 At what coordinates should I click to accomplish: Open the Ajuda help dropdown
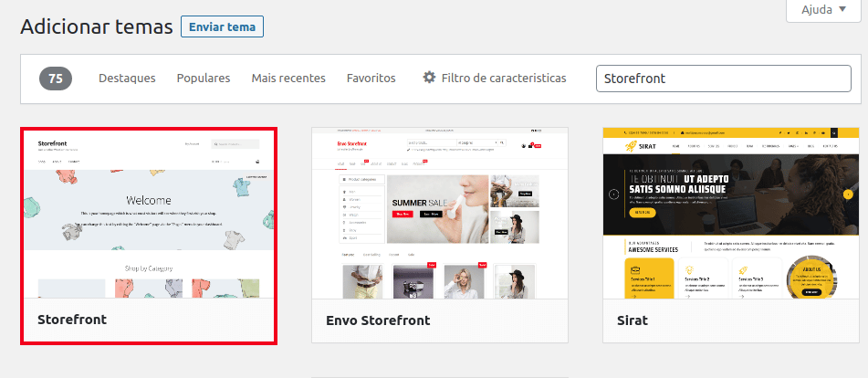point(823,10)
